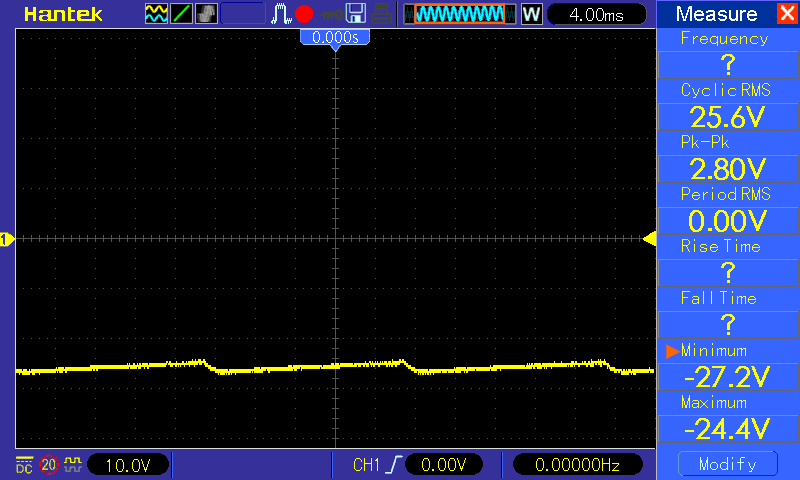Open the 4.00ms timebase setting
This screenshot has height=480, width=800.
(596, 14)
